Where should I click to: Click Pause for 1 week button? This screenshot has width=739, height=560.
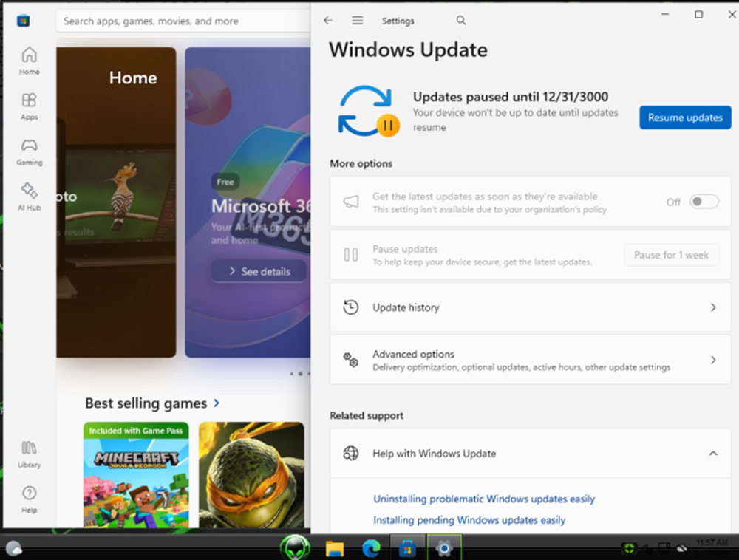[671, 255]
